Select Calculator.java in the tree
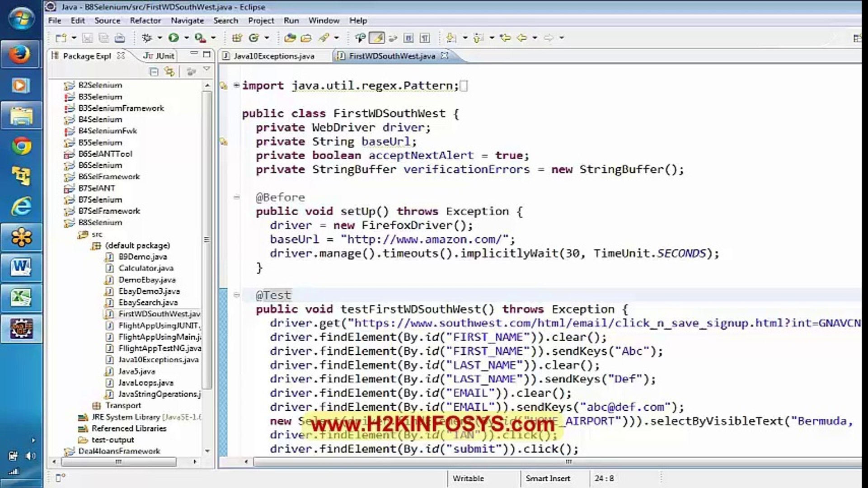Screen dimensions: 868x488 click(145, 268)
